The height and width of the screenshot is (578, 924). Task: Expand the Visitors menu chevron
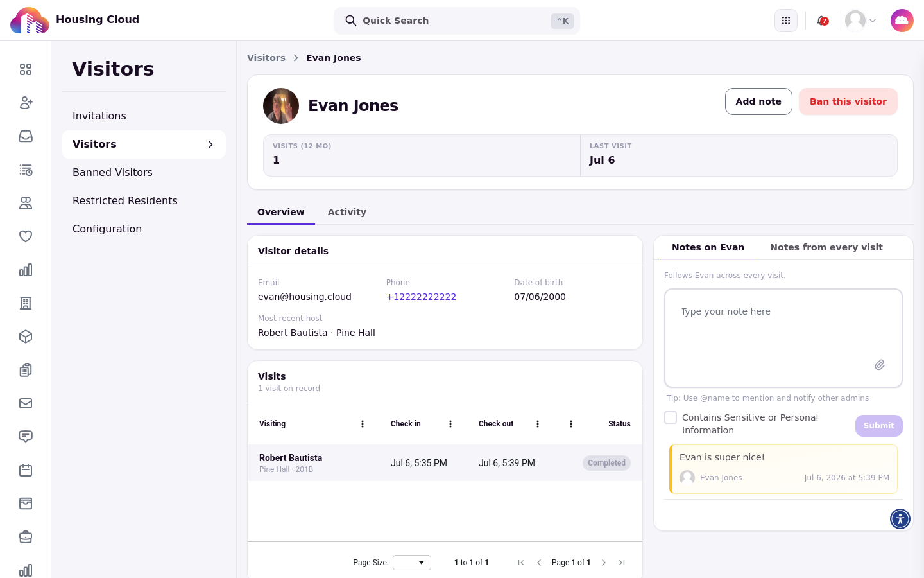[210, 144]
